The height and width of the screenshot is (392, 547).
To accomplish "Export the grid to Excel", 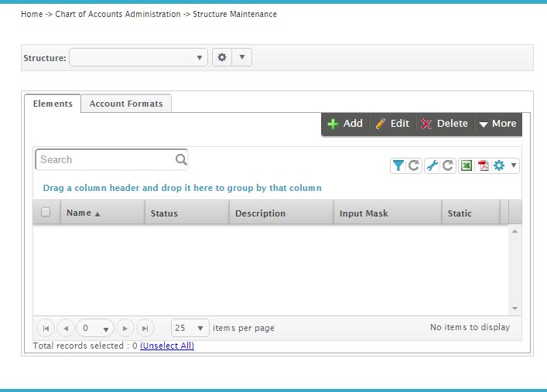I will pyautogui.click(x=467, y=165).
